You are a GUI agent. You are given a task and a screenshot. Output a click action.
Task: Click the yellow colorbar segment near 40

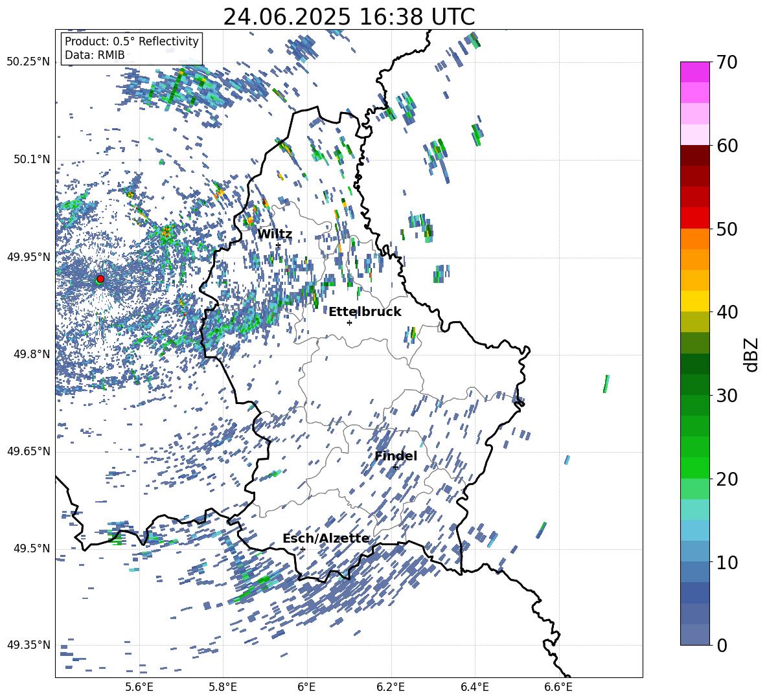[694, 301]
